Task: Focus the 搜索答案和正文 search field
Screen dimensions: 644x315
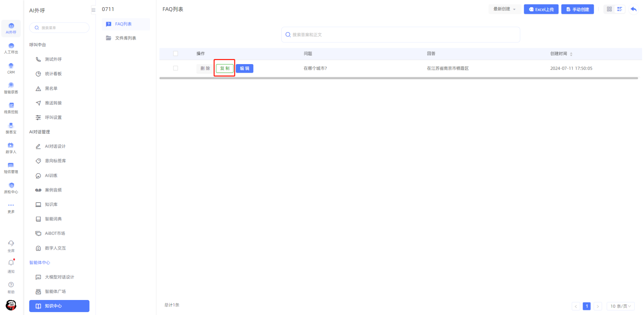Action: tap(400, 35)
